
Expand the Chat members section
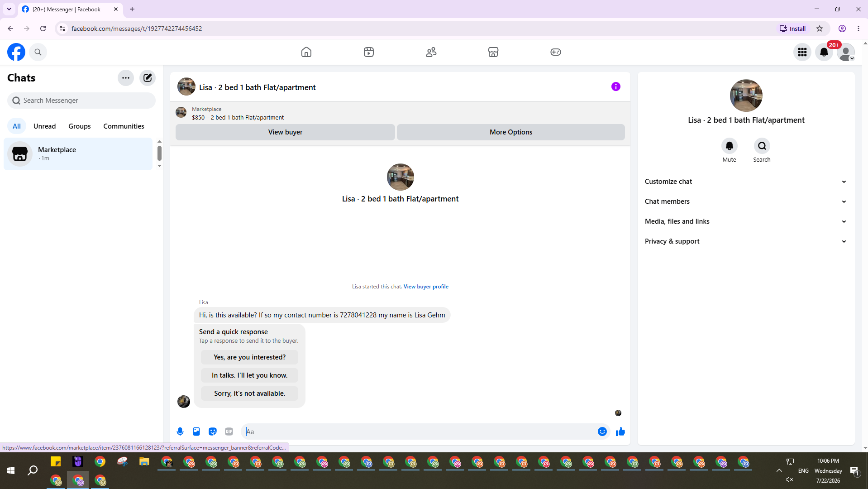746,201
